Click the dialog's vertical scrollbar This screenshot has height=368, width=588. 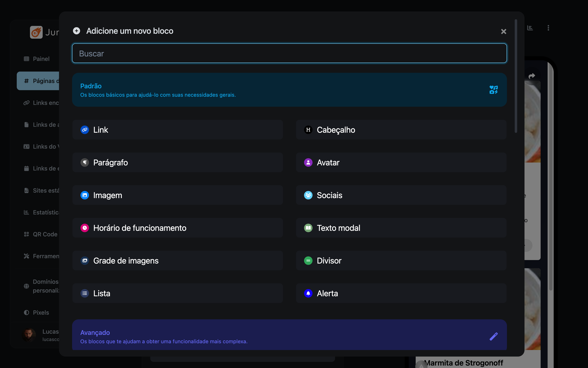[x=516, y=76]
